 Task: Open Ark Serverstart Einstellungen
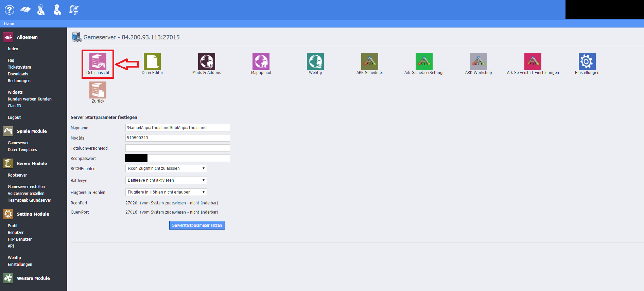(533, 62)
